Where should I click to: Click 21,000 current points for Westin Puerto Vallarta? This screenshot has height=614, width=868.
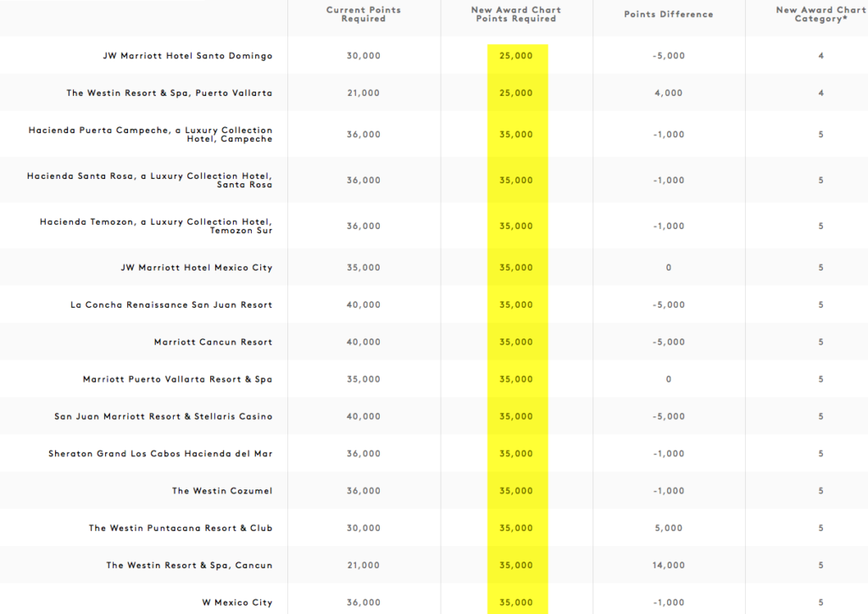coord(364,93)
